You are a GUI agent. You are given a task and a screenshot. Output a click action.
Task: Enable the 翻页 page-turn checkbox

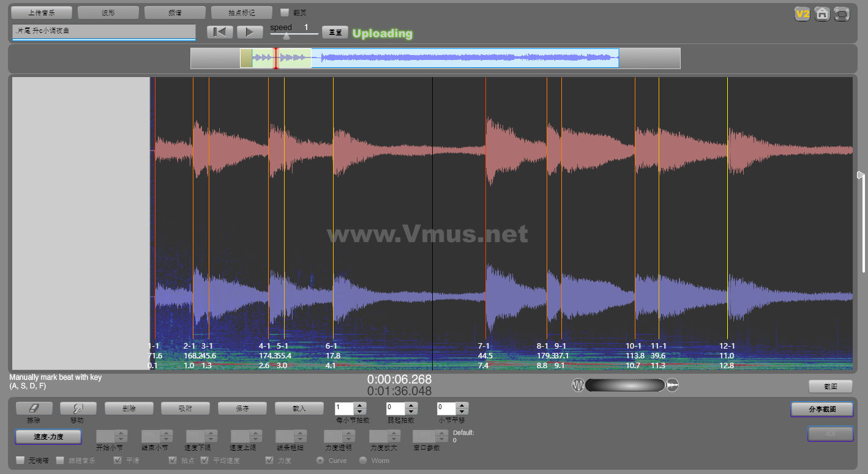click(285, 12)
